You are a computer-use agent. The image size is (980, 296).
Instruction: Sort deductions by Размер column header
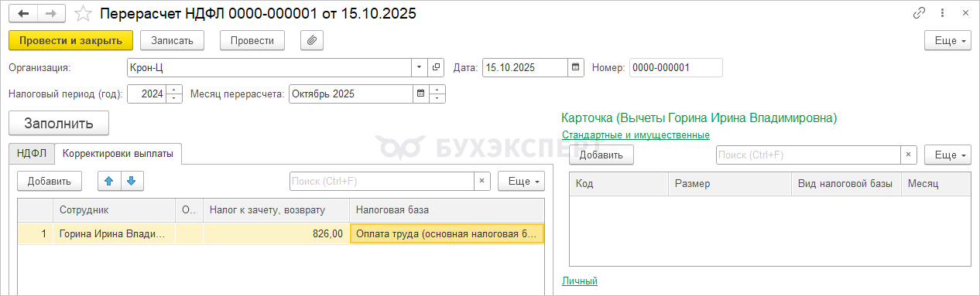coord(729,184)
